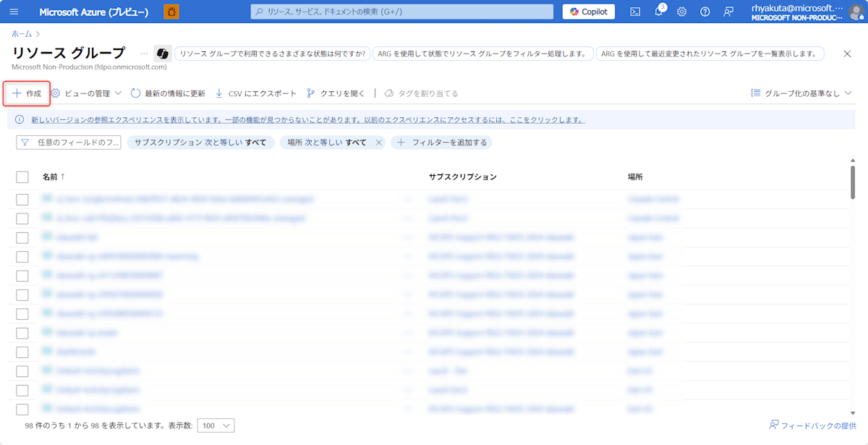The width and height of the screenshot is (868, 445).
Task: Open the portal hamburger menu
Action: [14, 12]
